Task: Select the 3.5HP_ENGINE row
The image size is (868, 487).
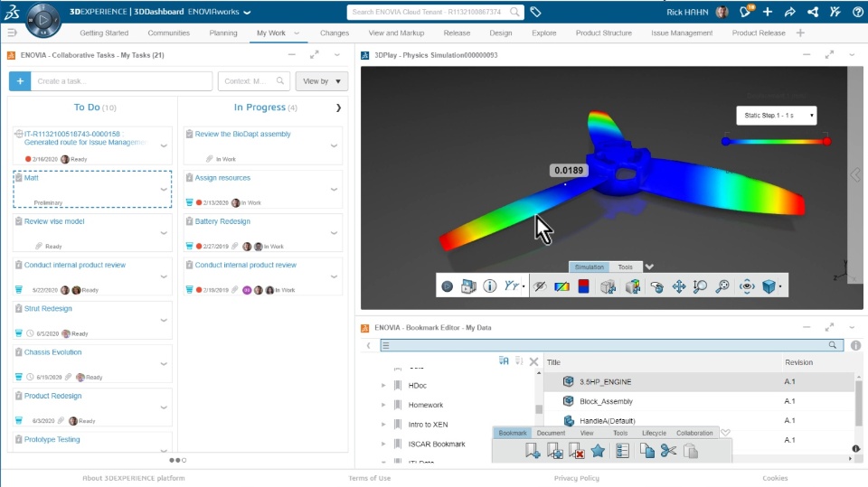Action: point(700,382)
